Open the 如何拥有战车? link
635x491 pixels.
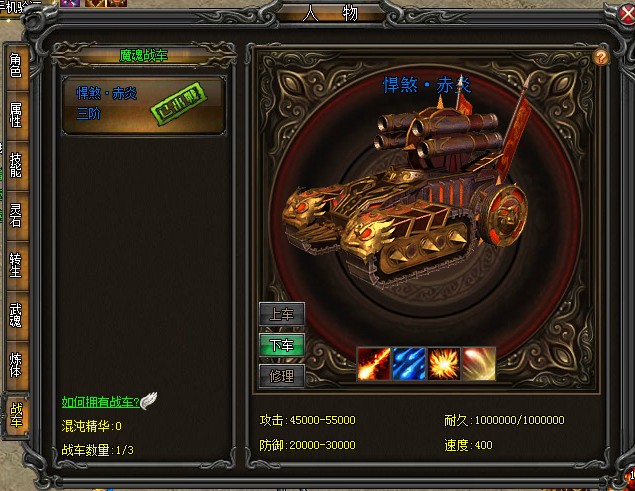coord(100,402)
